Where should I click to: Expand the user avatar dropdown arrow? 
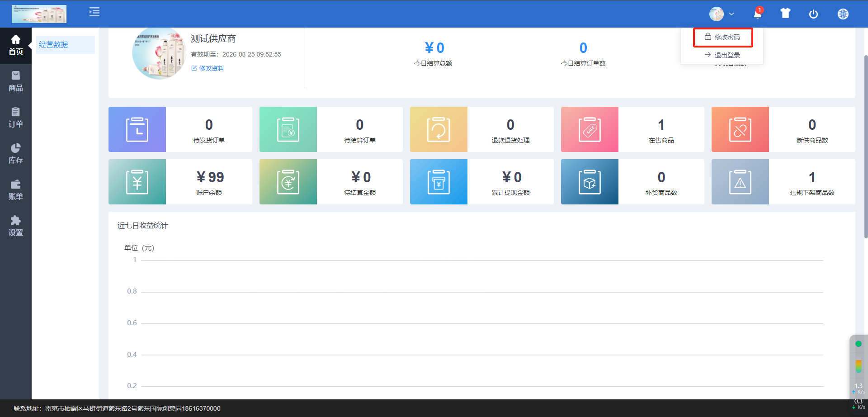click(x=731, y=14)
